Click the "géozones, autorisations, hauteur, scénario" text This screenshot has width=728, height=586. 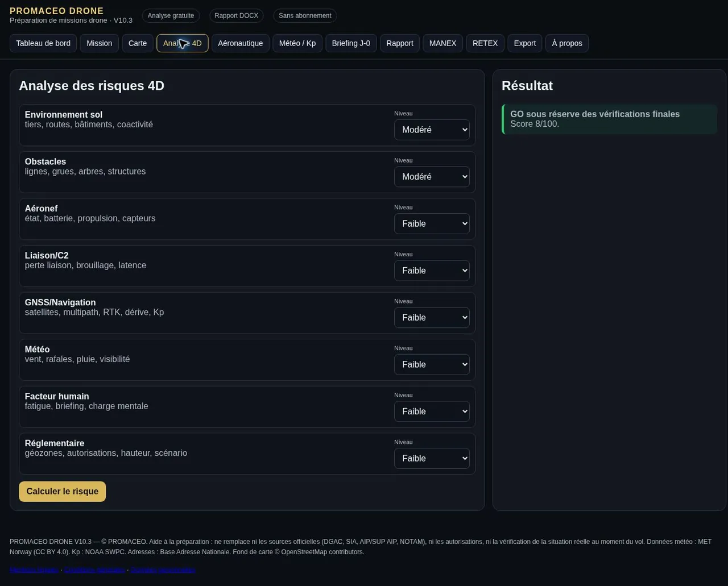[x=106, y=454]
